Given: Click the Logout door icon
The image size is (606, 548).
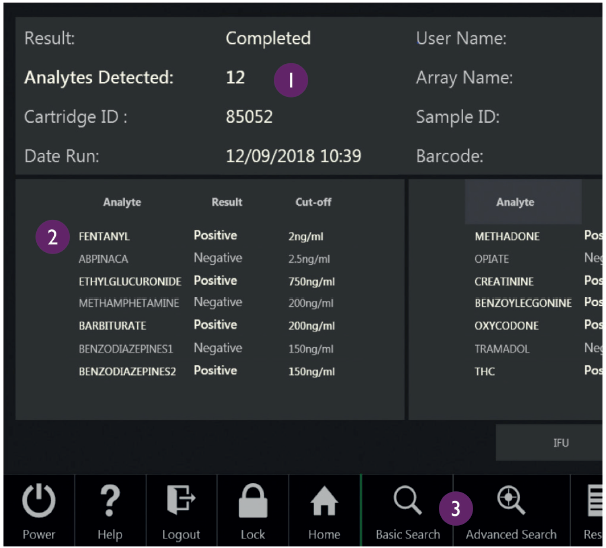Looking at the screenshot, I should pos(181,500).
